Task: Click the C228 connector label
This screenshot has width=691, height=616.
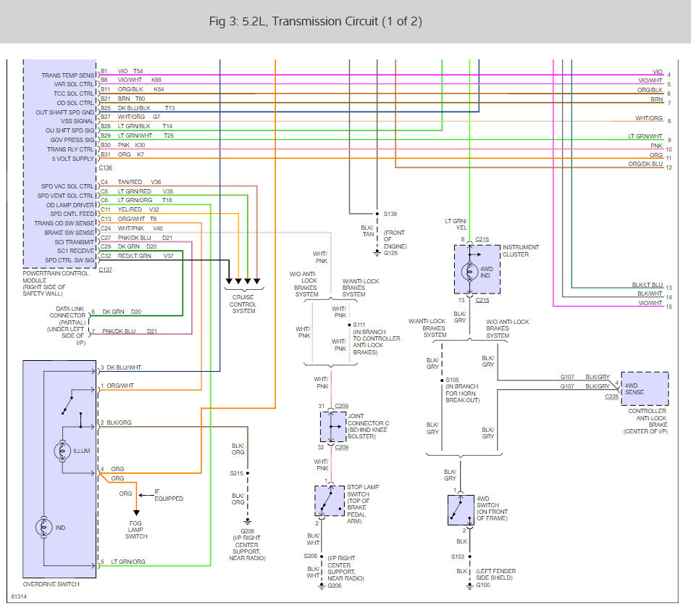Action: (611, 396)
